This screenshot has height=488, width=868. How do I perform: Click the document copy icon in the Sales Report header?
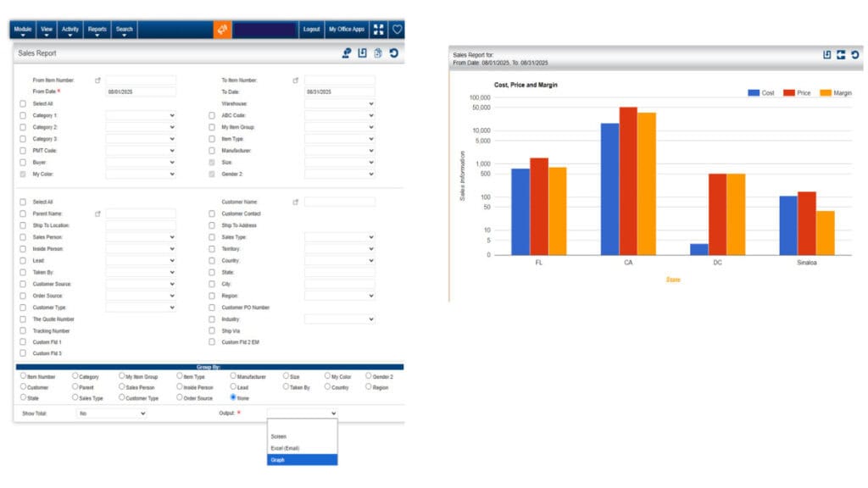tap(377, 53)
